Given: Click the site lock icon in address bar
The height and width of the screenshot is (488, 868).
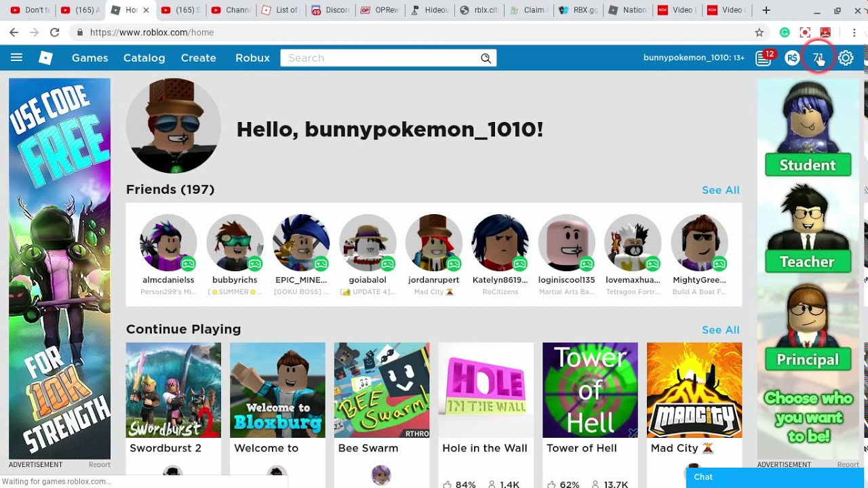Looking at the screenshot, I should (x=81, y=32).
